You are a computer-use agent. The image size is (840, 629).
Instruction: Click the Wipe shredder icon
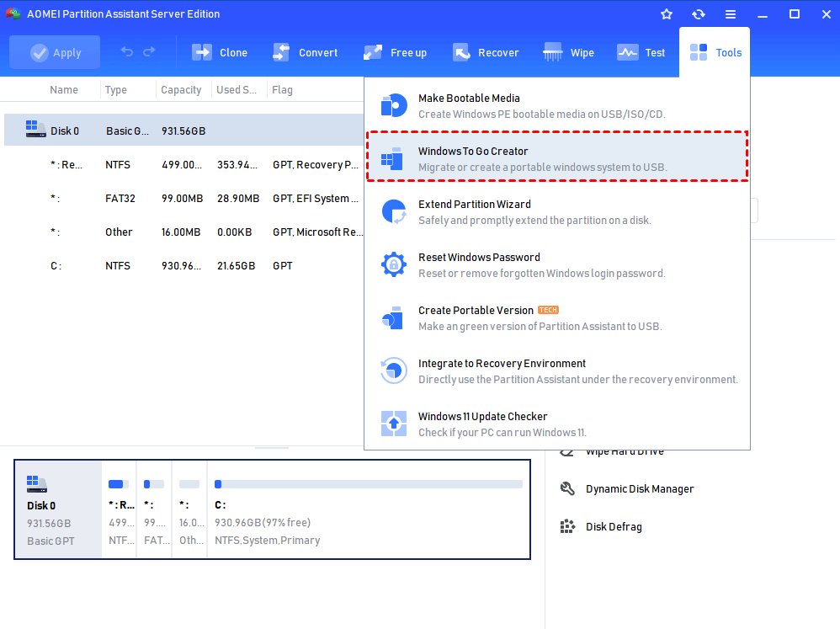pyautogui.click(x=552, y=52)
